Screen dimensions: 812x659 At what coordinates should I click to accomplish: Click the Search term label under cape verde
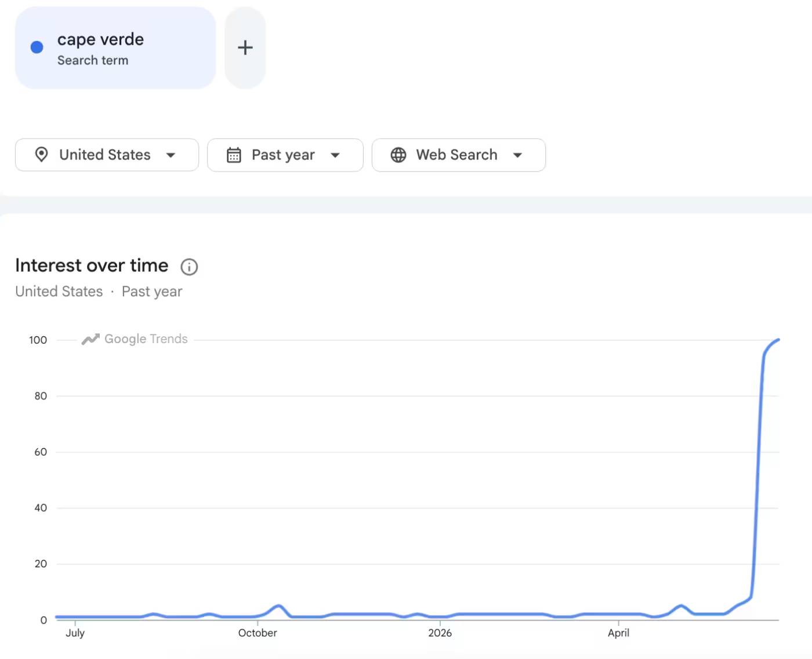coord(93,60)
